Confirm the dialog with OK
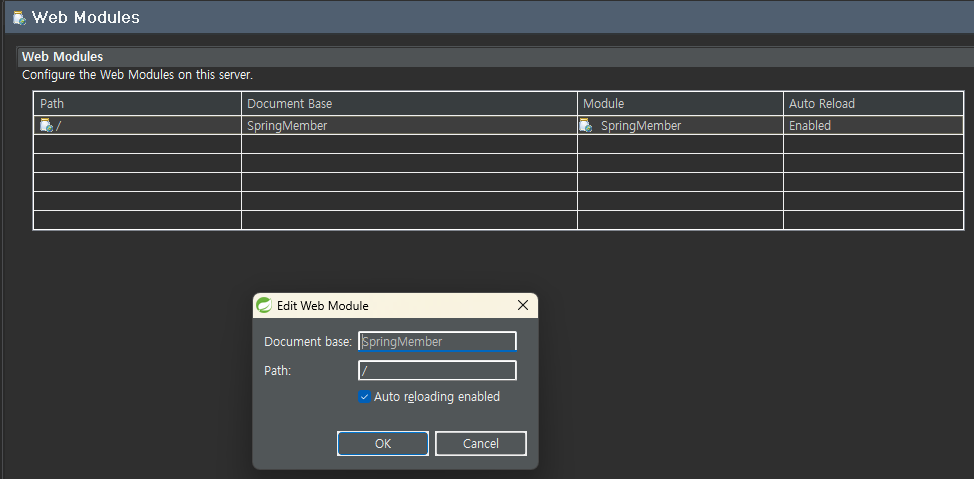The image size is (974, 479). [383, 444]
